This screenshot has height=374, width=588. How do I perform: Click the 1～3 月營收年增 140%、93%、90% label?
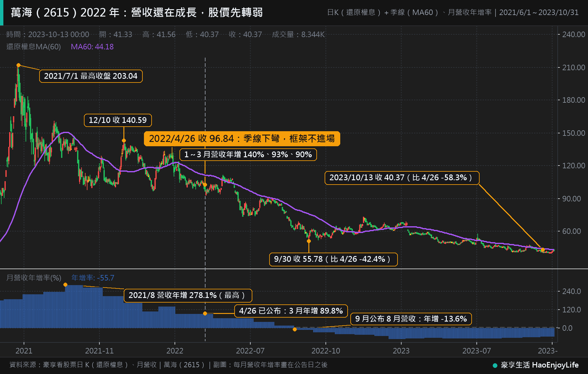pyautogui.click(x=248, y=155)
